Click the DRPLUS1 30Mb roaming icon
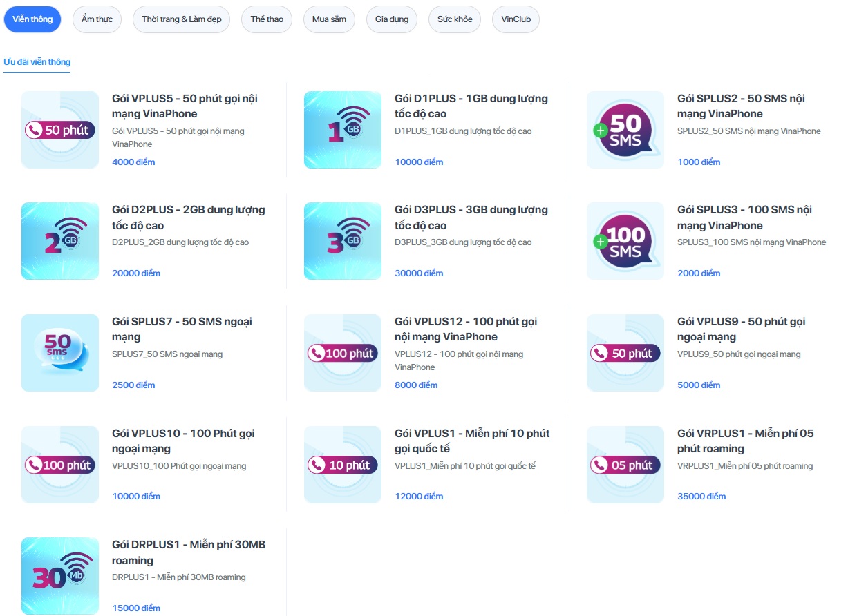This screenshot has width=848, height=616. [x=60, y=576]
